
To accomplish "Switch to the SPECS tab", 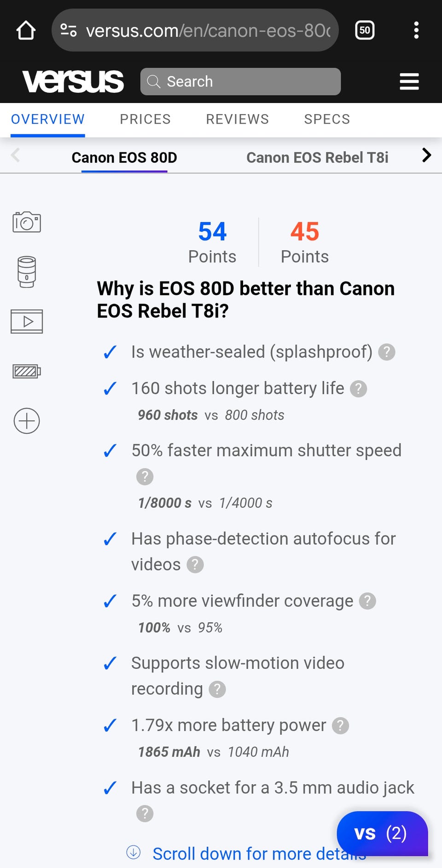I will pyautogui.click(x=327, y=120).
